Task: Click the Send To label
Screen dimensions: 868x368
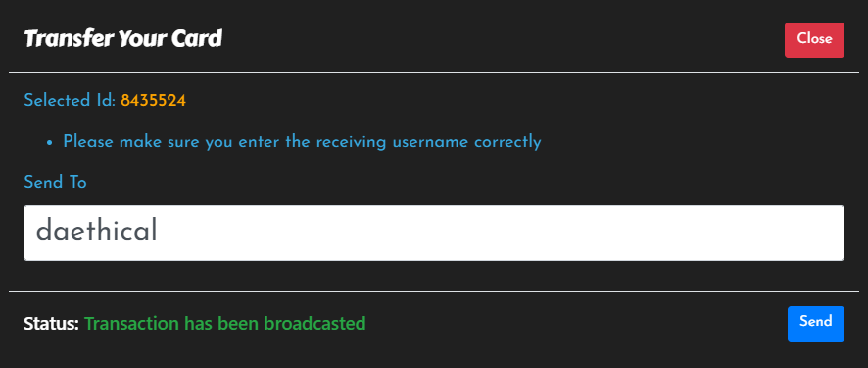Action: pyautogui.click(x=56, y=182)
